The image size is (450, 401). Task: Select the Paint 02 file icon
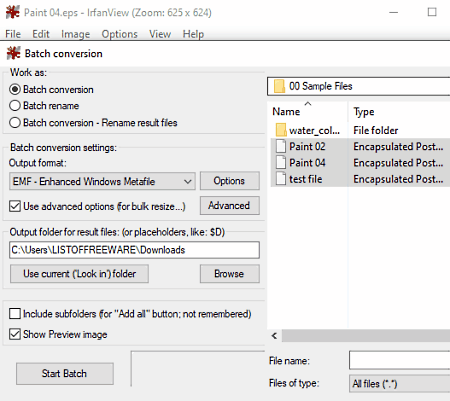coord(281,146)
